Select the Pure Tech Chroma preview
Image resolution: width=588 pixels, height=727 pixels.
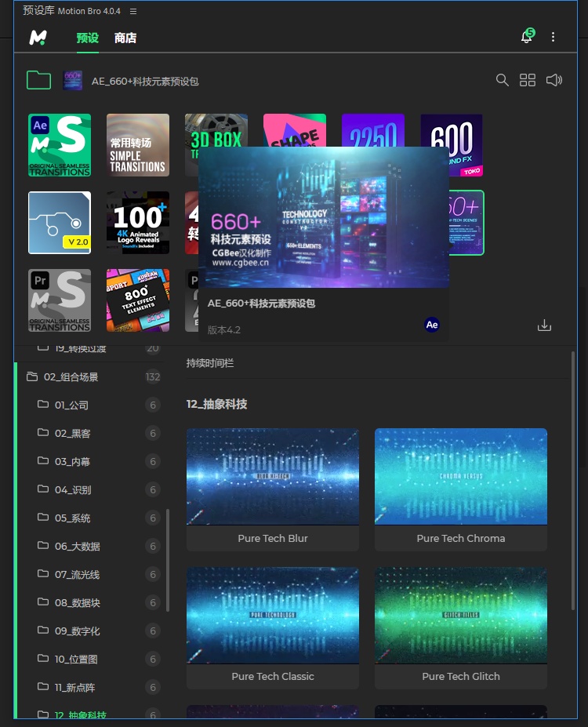point(460,476)
